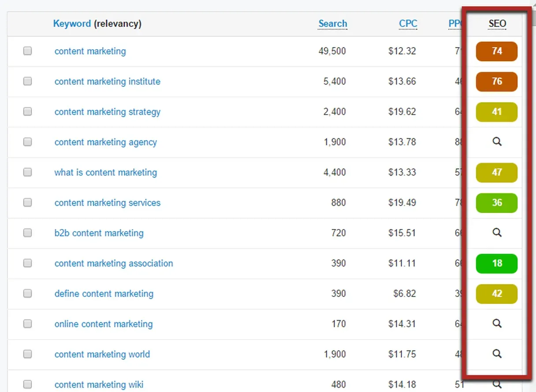Screen dimensions: 536x392
Task: Click the orange 76 SEO score badge
Action: pyautogui.click(x=496, y=81)
